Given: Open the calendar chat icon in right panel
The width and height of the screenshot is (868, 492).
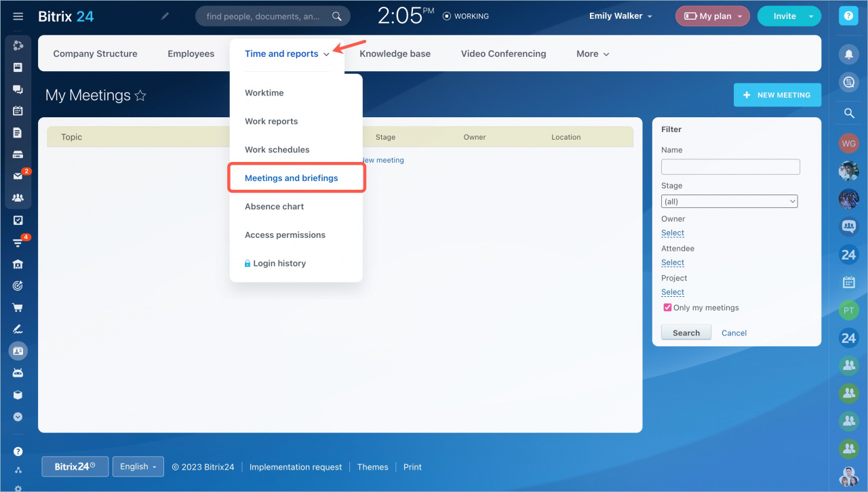Looking at the screenshot, I should coord(848,283).
